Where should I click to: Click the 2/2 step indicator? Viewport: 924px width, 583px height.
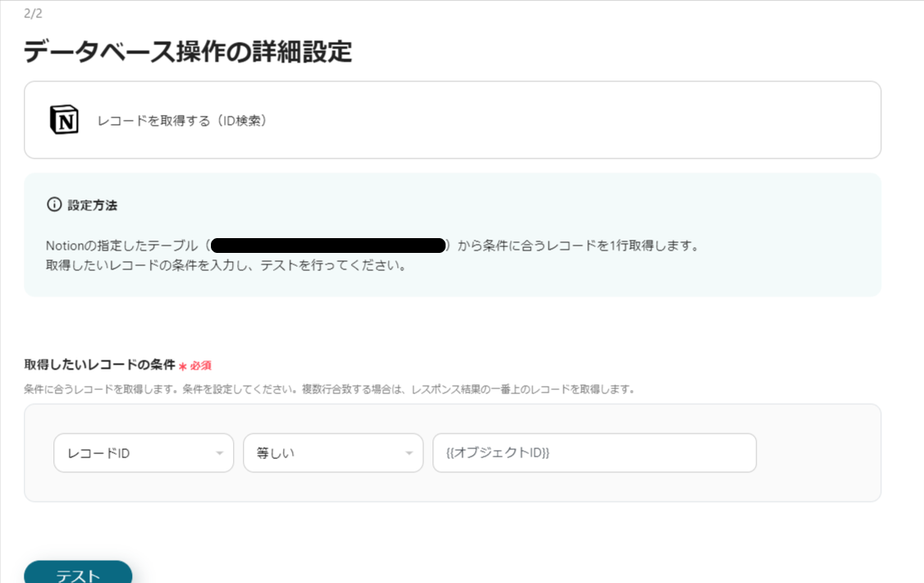[33, 14]
